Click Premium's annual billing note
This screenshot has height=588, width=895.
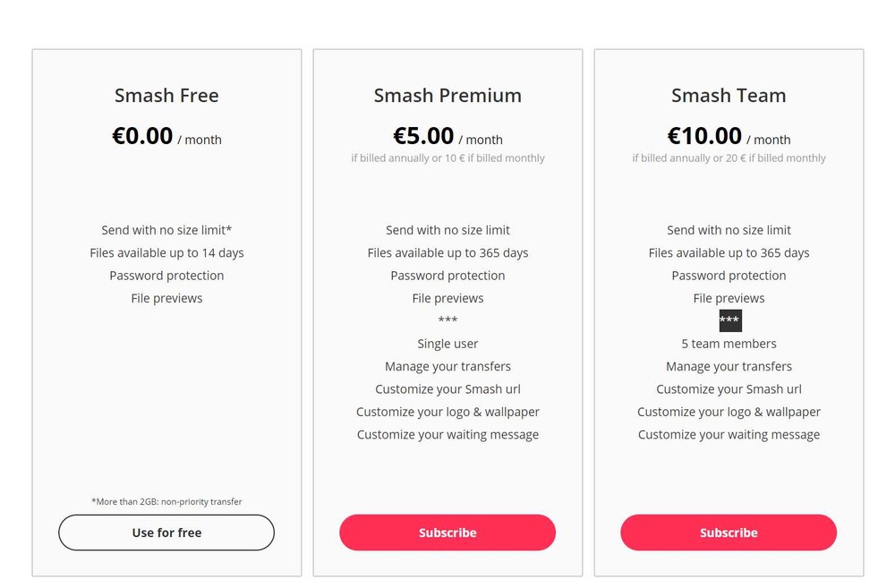click(447, 158)
